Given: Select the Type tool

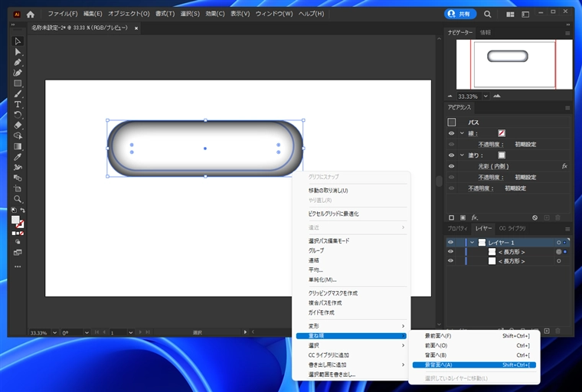Looking at the screenshot, I should (18, 104).
